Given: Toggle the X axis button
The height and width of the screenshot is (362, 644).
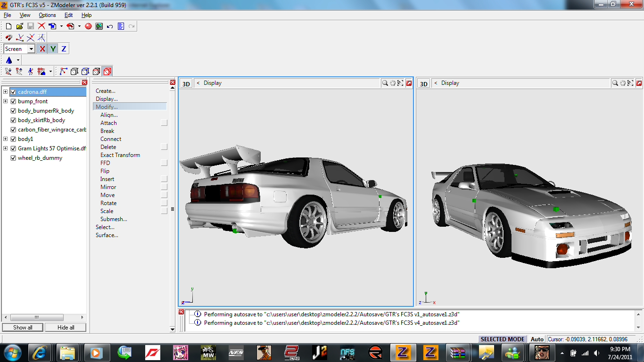Looking at the screenshot, I should [42, 49].
